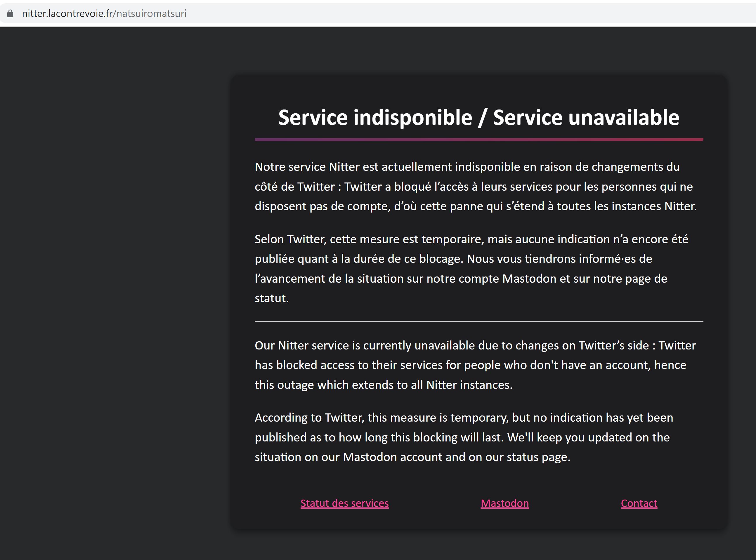The image size is (756, 560).
Task: Click the paragraph starting "Selon Twitter, cette mesure"
Action: click(471, 269)
